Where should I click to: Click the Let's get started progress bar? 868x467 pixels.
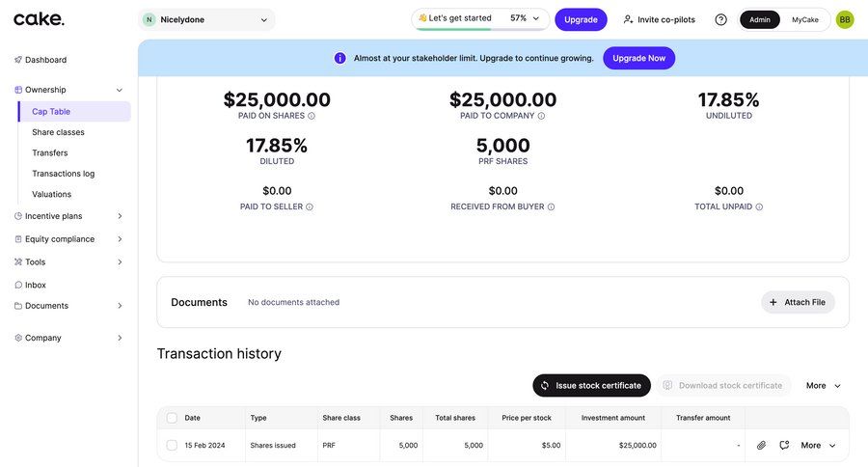pos(479,19)
